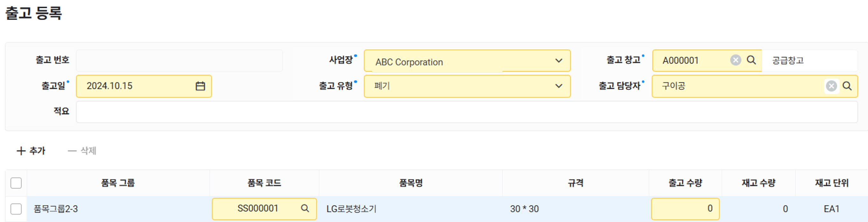The height and width of the screenshot is (222, 868).
Task: Click the 적요 remarks input field
Action: pos(466,112)
